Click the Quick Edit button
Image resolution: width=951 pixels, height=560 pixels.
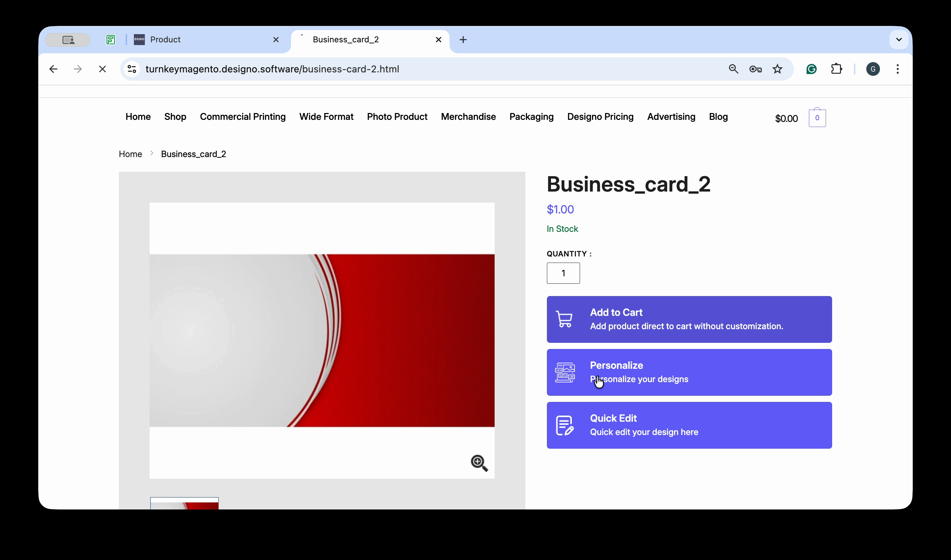pos(689,425)
